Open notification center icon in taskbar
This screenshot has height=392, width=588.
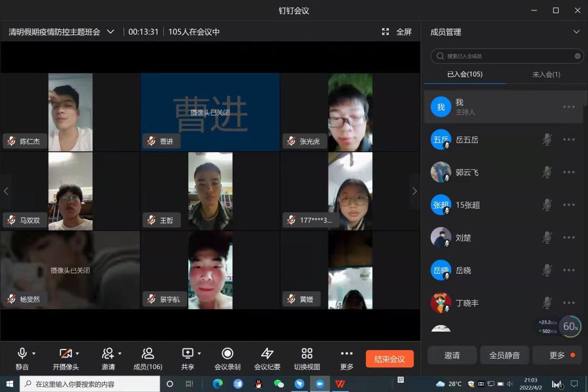(574, 384)
